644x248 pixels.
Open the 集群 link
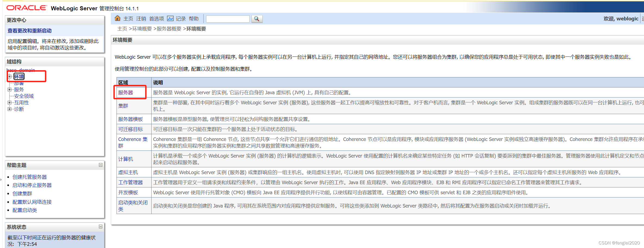(x=123, y=106)
